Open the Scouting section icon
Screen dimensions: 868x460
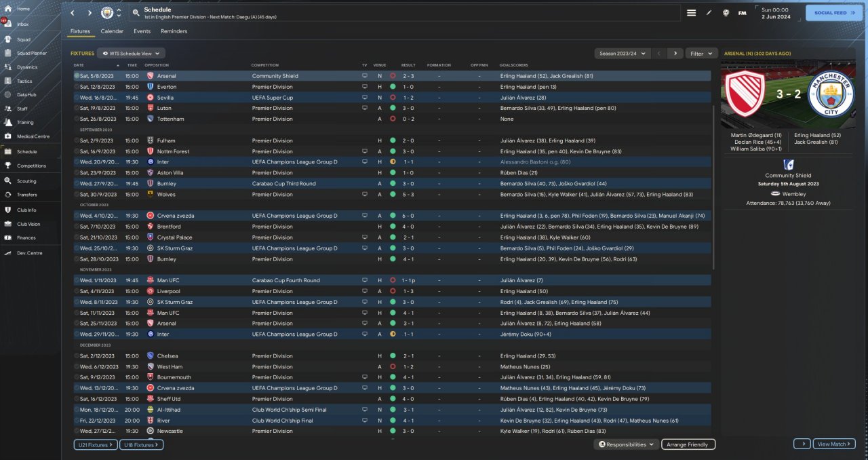7,181
